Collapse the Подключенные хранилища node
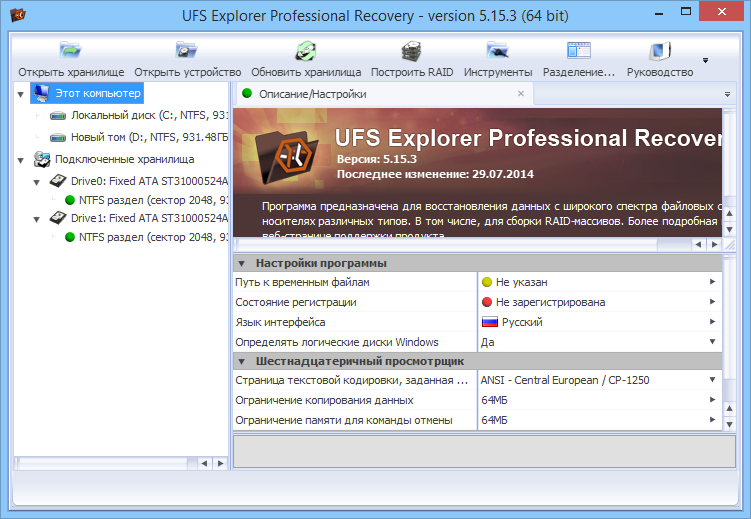751x519 pixels. tap(21, 160)
